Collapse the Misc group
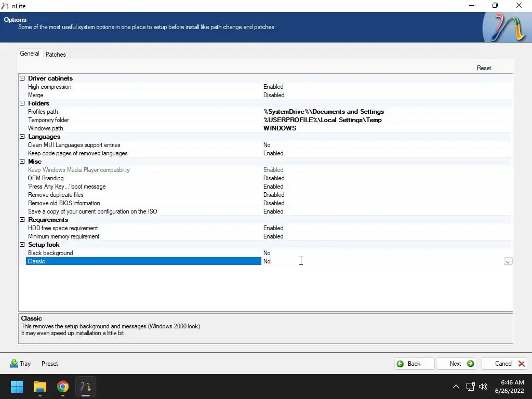This screenshot has height=399, width=532. [x=22, y=162]
